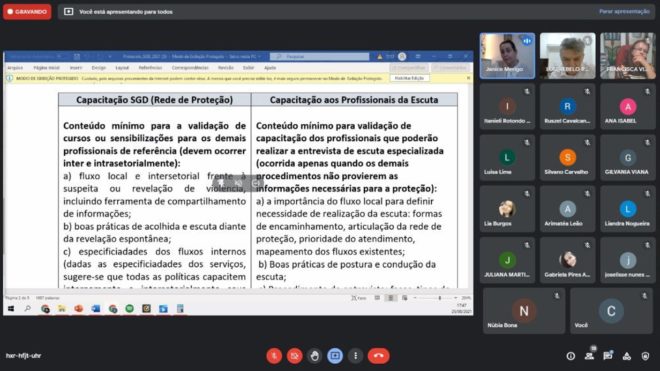Open Design tab in Word
The image size is (660, 371).
pos(99,67)
